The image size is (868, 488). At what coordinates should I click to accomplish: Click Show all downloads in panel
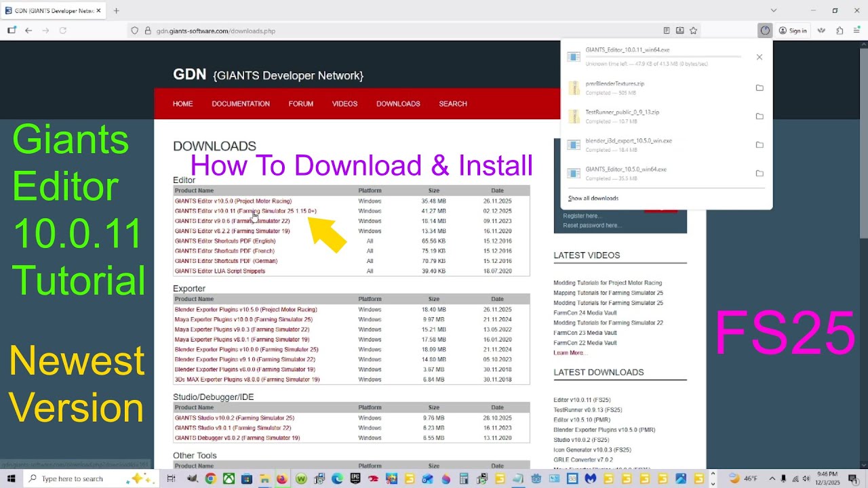[593, 199]
